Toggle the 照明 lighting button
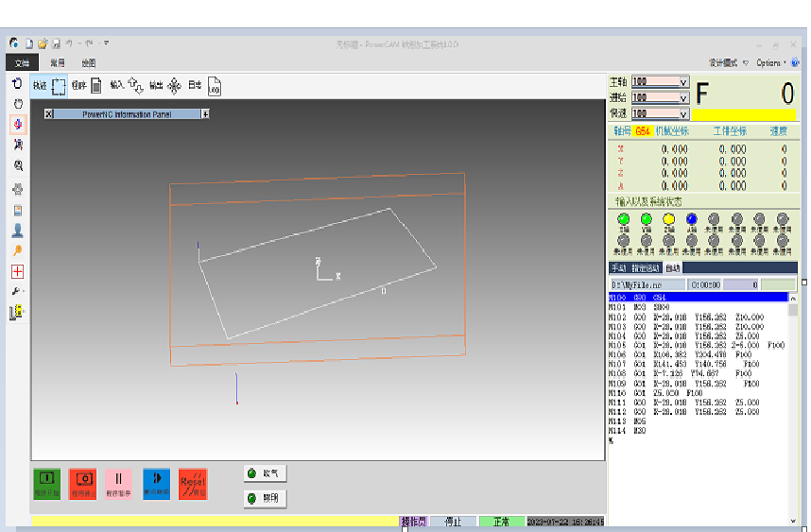Screen dimensions: 811x532 click(265, 498)
